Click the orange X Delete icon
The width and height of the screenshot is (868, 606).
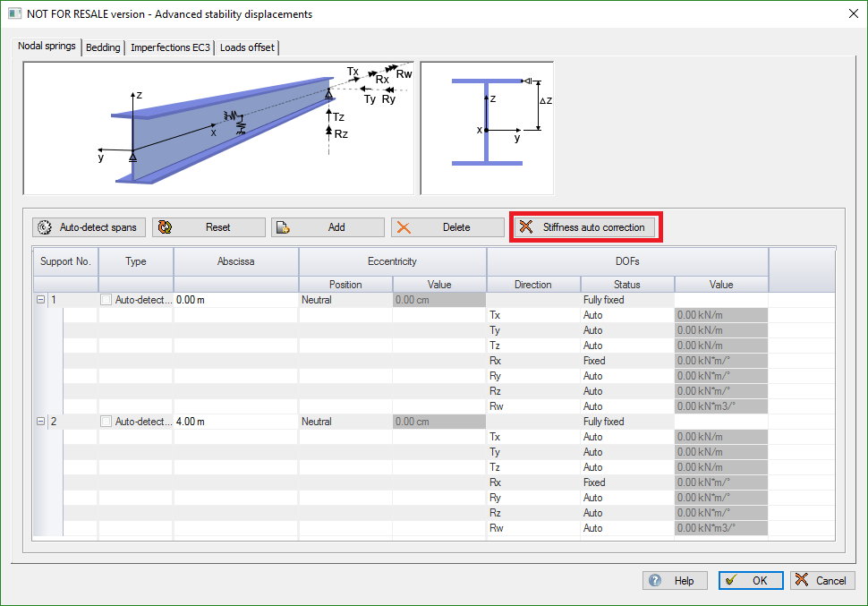pos(404,227)
